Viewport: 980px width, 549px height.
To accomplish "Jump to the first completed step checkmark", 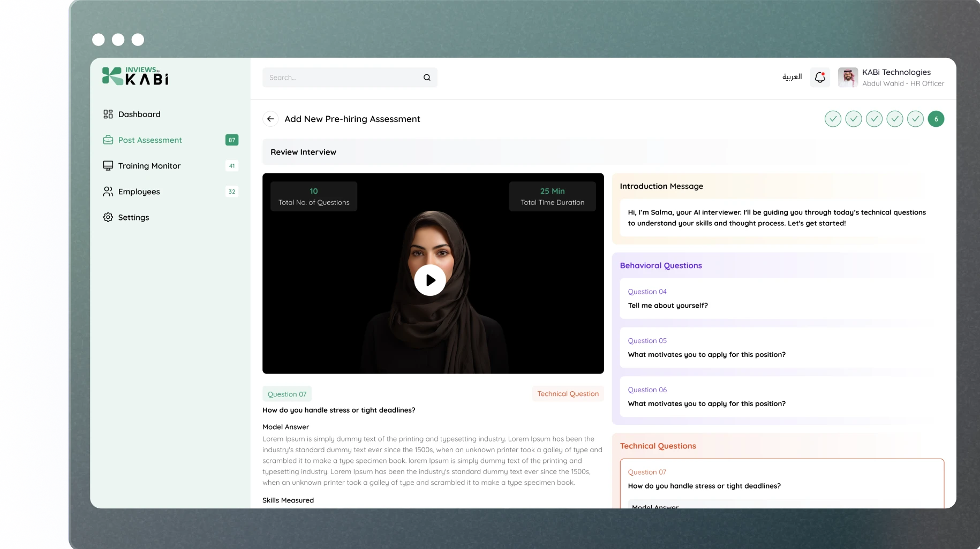I will 833,119.
